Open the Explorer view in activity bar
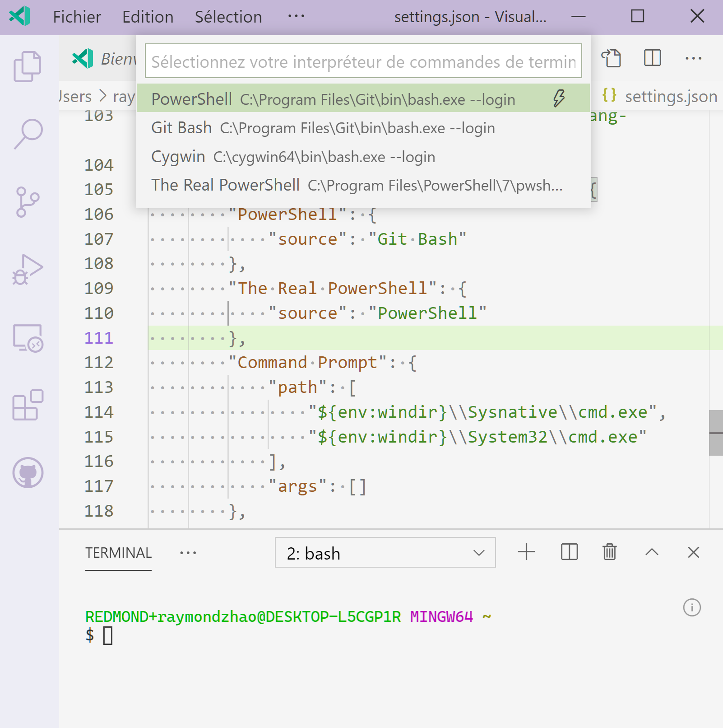The width and height of the screenshot is (723, 728). point(28,66)
